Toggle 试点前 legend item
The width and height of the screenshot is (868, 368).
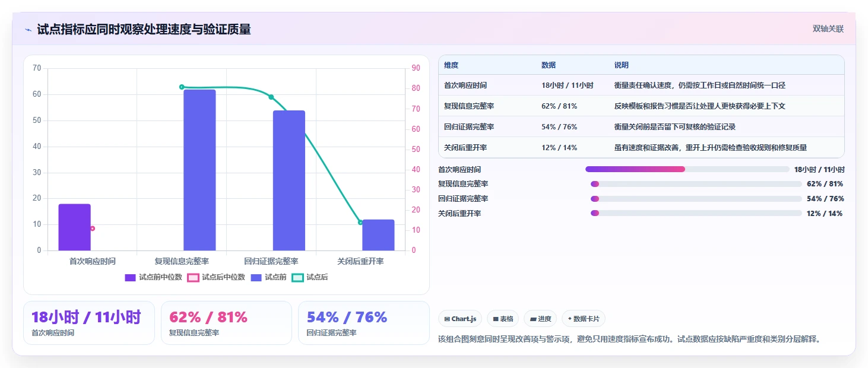(268, 277)
